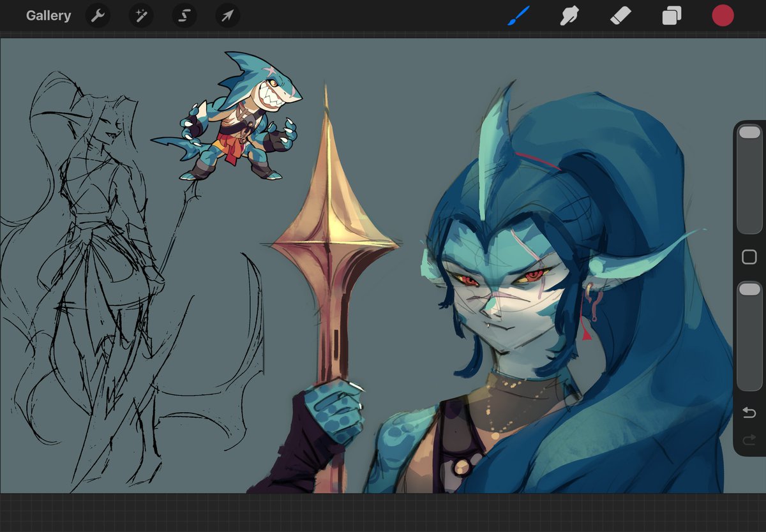Click the brush size slider handle
The height and width of the screenshot is (532, 766).
tap(749, 133)
